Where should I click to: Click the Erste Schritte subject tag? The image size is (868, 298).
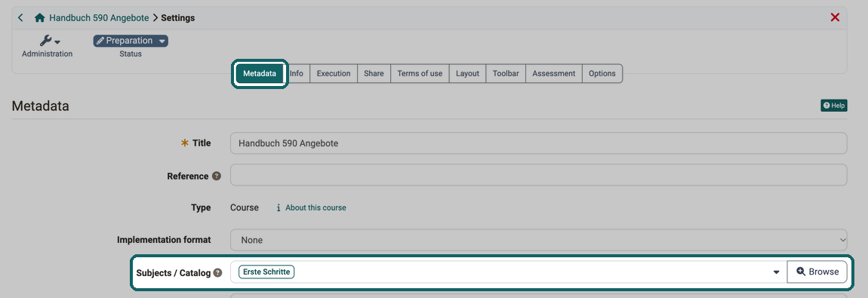pyautogui.click(x=267, y=272)
